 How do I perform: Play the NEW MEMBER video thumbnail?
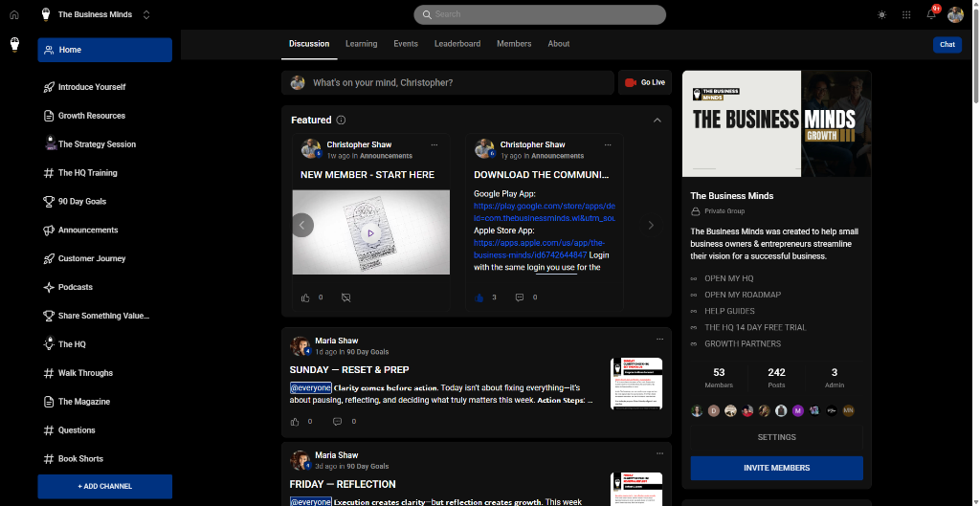(x=370, y=233)
